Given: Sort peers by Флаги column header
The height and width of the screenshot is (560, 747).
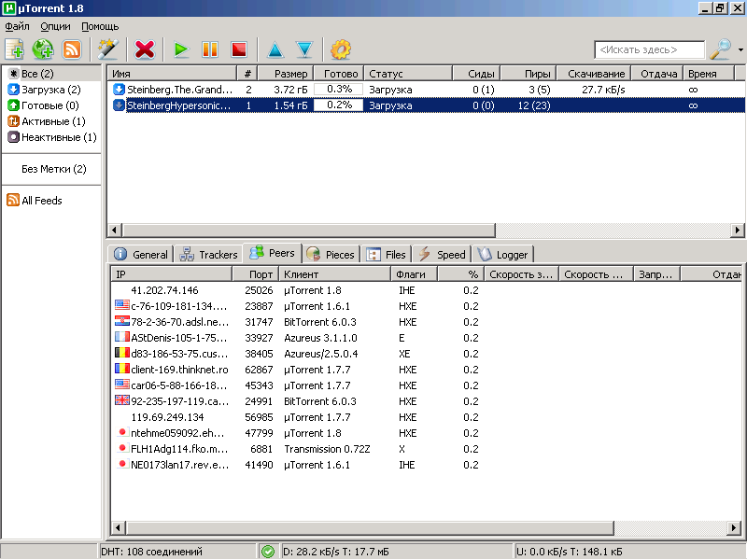Looking at the screenshot, I should 414,274.
